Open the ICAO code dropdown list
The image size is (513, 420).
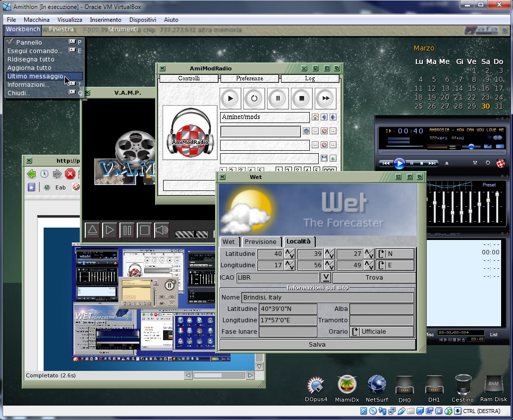(326, 278)
